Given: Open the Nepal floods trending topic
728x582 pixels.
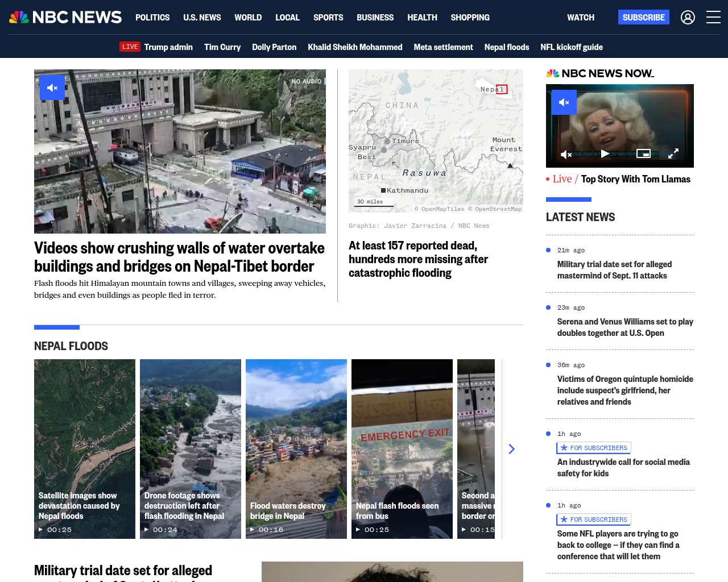Looking at the screenshot, I should [x=507, y=47].
